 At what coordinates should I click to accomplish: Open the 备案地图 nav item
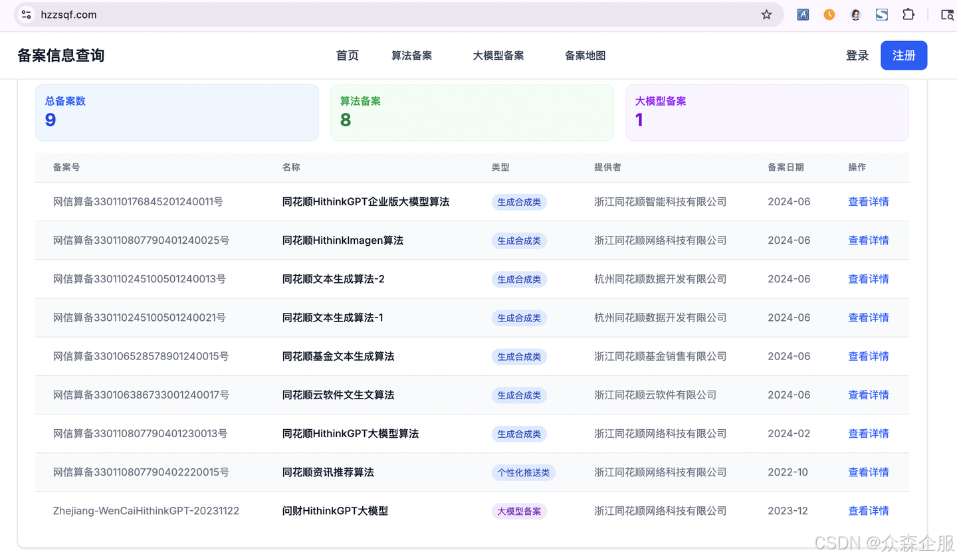[585, 56]
